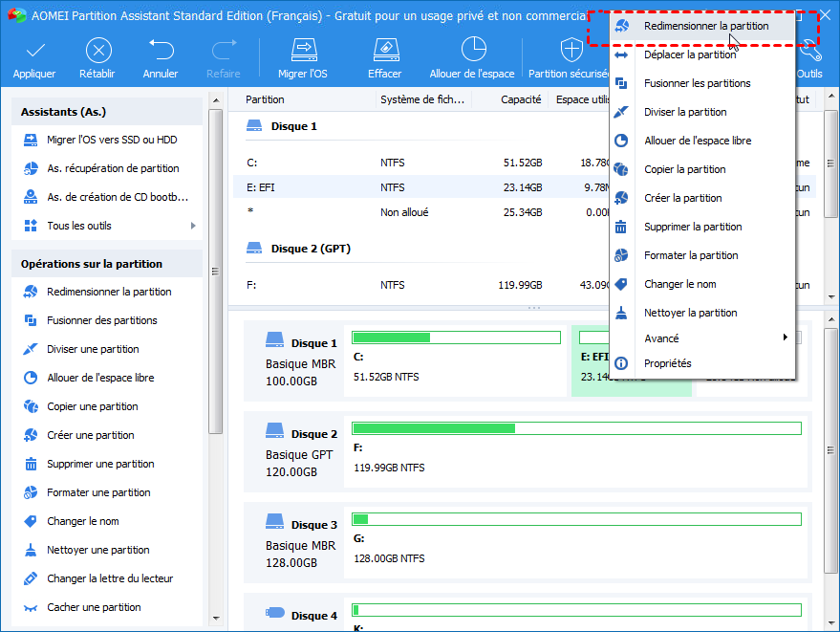Open the Migrer l'OS toolbar tool
The image size is (840, 632).
click(303, 58)
